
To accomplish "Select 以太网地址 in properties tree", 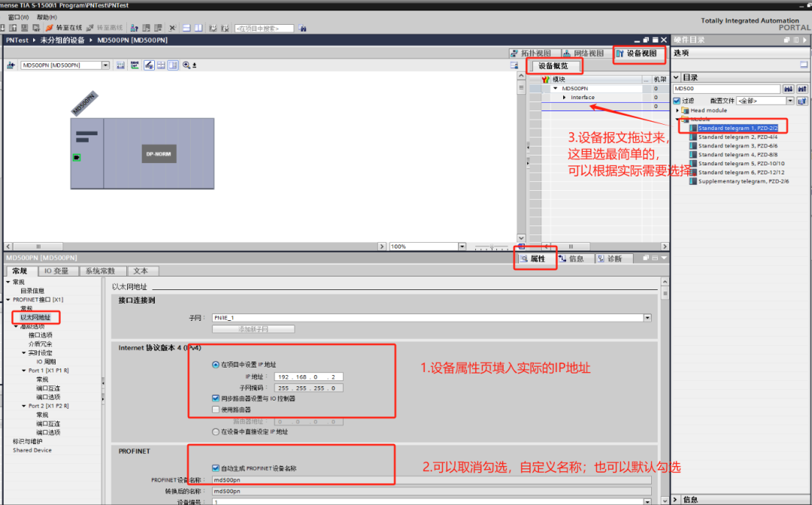I will click(36, 317).
